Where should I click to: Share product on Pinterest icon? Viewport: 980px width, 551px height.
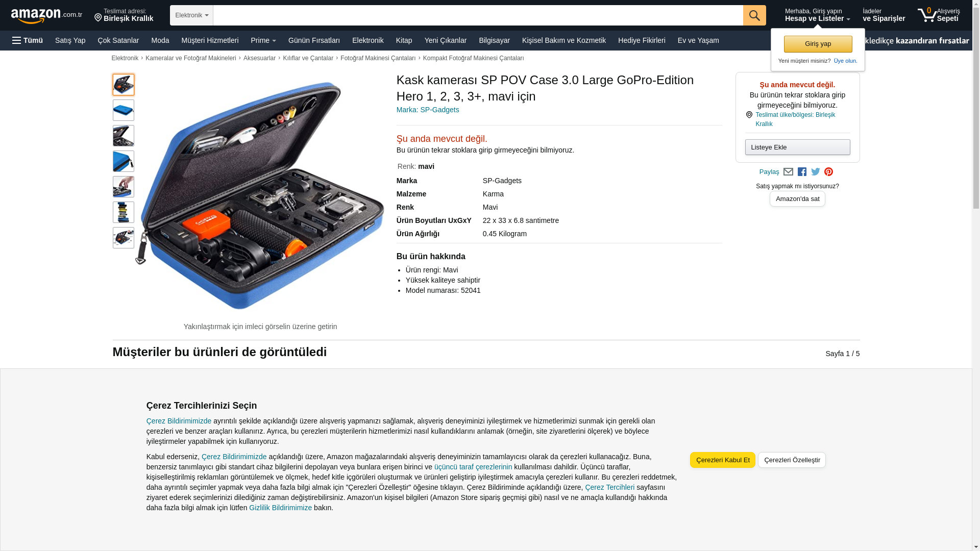pos(828,172)
